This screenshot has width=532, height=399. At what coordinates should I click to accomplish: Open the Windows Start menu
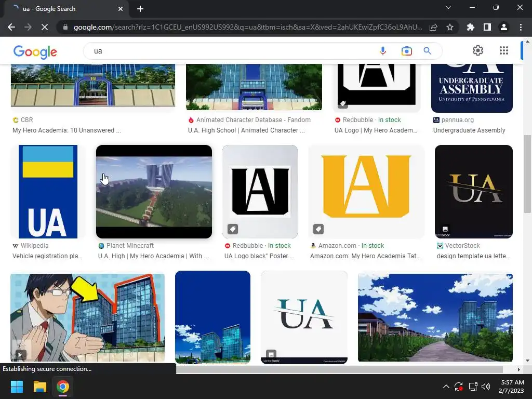click(17, 387)
